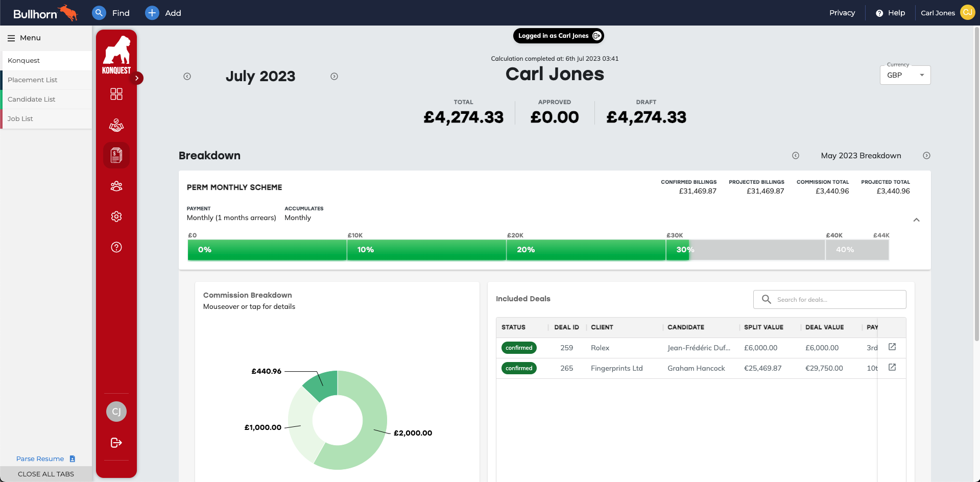Click the 0% commission tier bar segment
Screen dimensions: 980x482
point(267,250)
